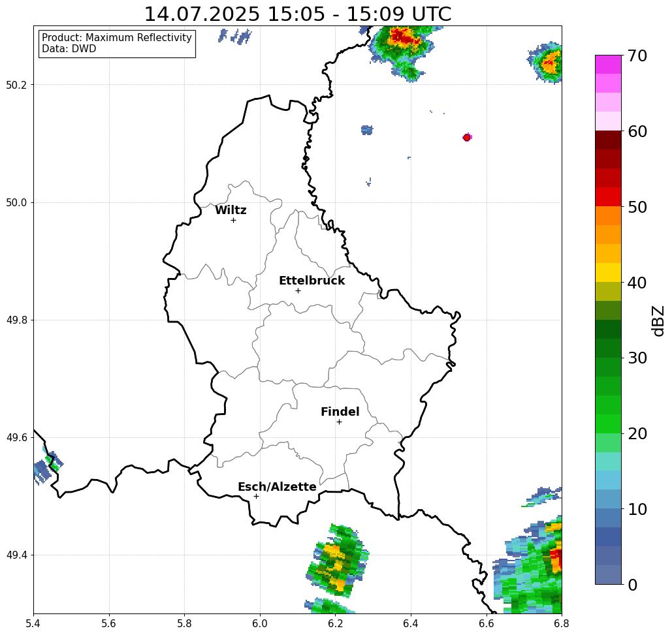Click the 50 label on the colorbar
This screenshot has height=635, width=672.
click(637, 208)
